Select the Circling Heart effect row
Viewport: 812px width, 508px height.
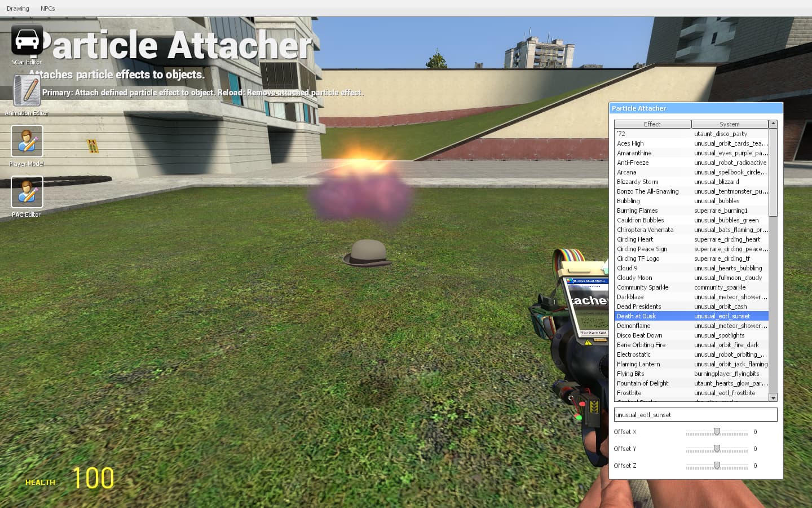pyautogui.click(x=691, y=239)
